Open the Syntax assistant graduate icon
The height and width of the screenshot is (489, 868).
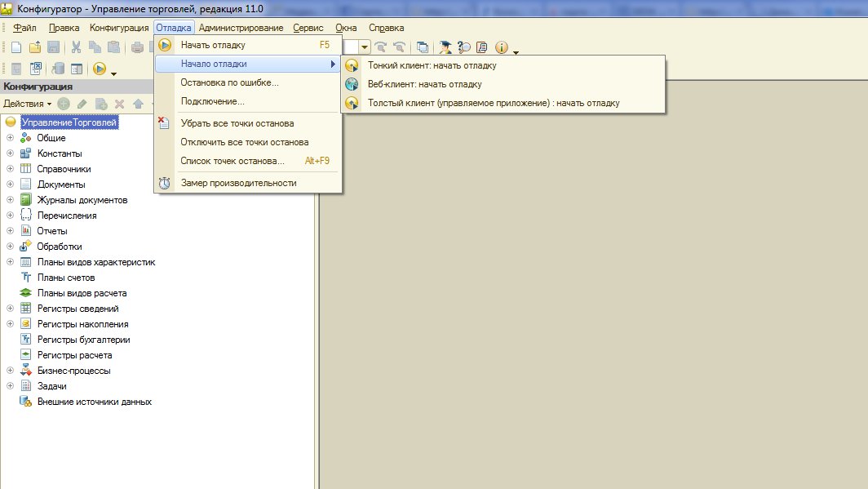(x=445, y=47)
